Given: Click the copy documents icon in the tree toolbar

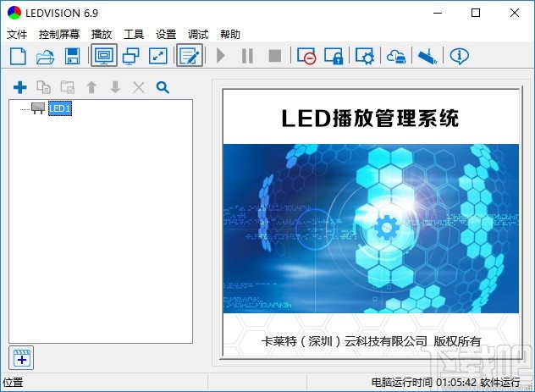Looking at the screenshot, I should [44, 87].
